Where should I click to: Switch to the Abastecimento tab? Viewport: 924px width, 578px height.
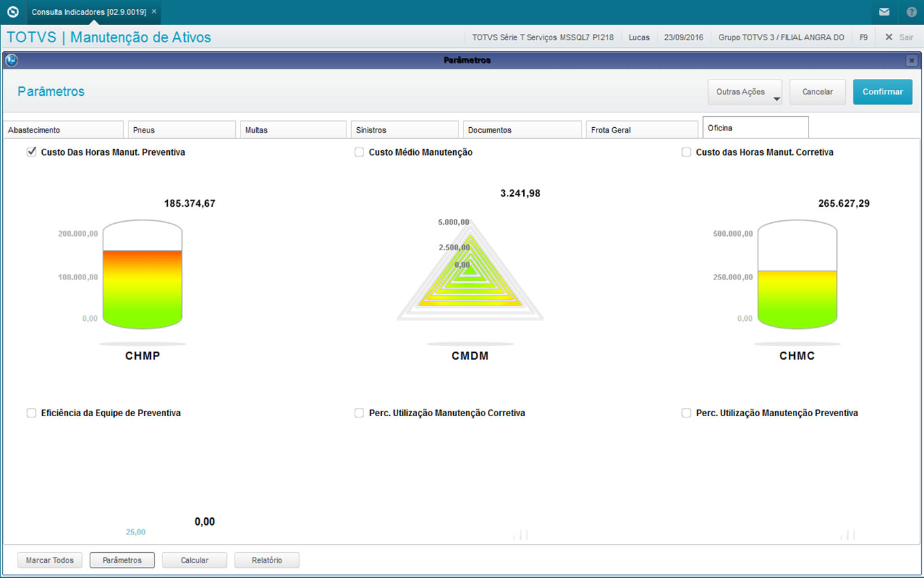tap(63, 130)
